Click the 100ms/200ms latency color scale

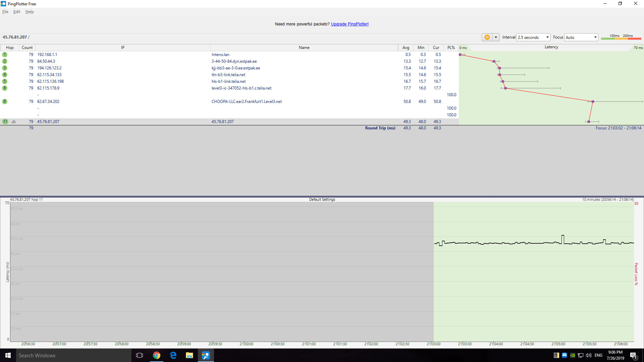pyautogui.click(x=621, y=37)
